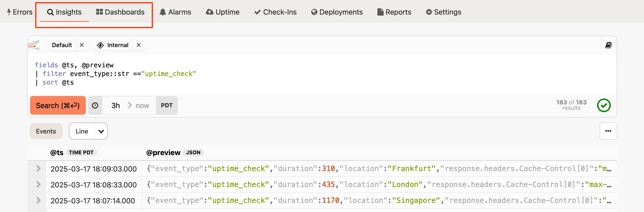Open the Line chart type dropdown

tap(101, 131)
